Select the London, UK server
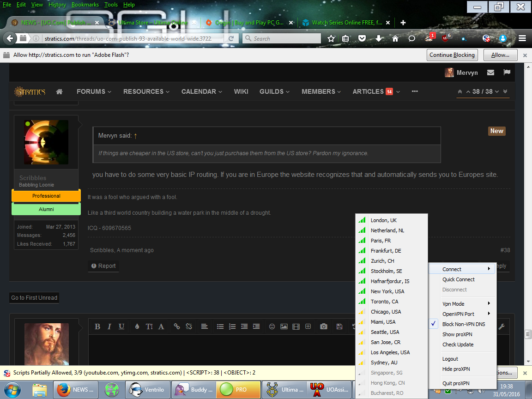The image size is (532, 399). [392, 220]
